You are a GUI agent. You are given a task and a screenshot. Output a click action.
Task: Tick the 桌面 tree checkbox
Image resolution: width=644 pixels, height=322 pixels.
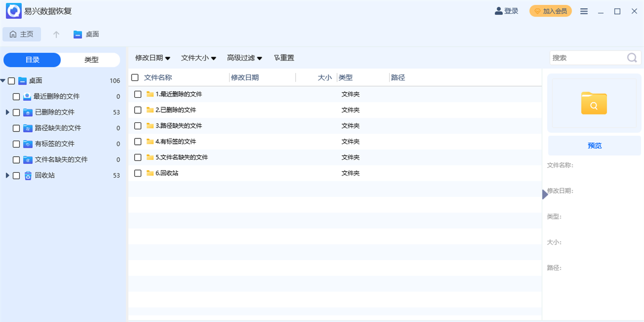tap(11, 81)
